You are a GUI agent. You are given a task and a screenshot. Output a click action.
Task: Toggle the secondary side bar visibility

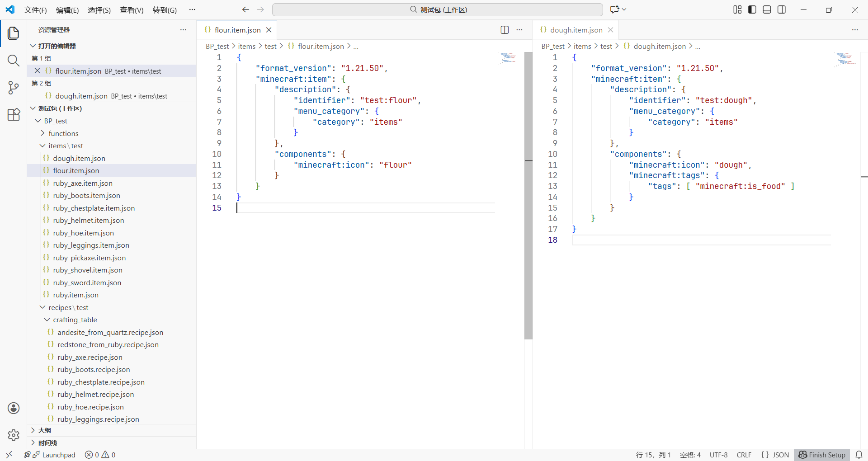point(782,9)
